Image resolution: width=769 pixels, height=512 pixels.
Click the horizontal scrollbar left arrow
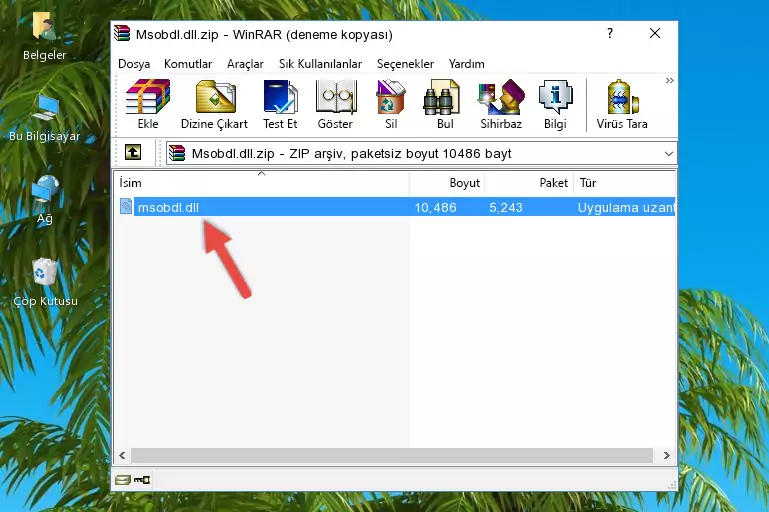point(123,456)
